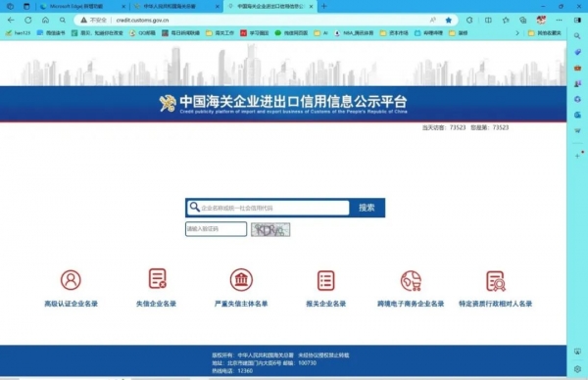Open the 跨境电子商务企业名录 globe-cart icon
This screenshot has height=380, width=588.
[411, 281]
